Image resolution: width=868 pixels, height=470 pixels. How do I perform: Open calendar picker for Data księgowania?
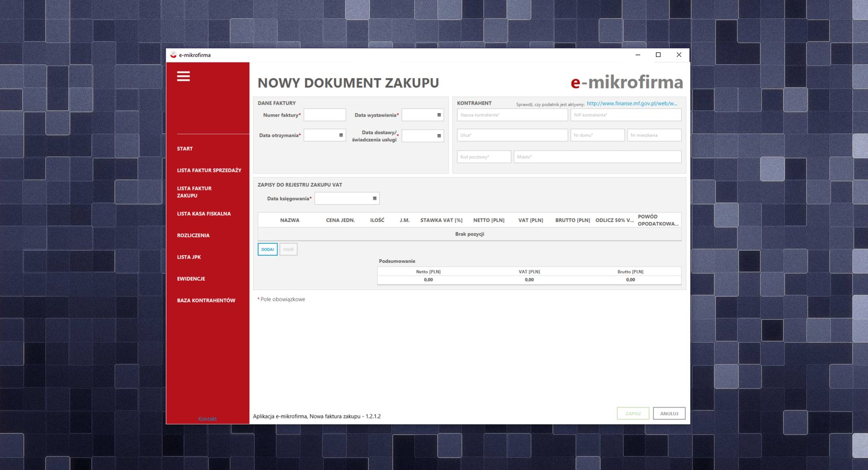pyautogui.click(x=374, y=198)
